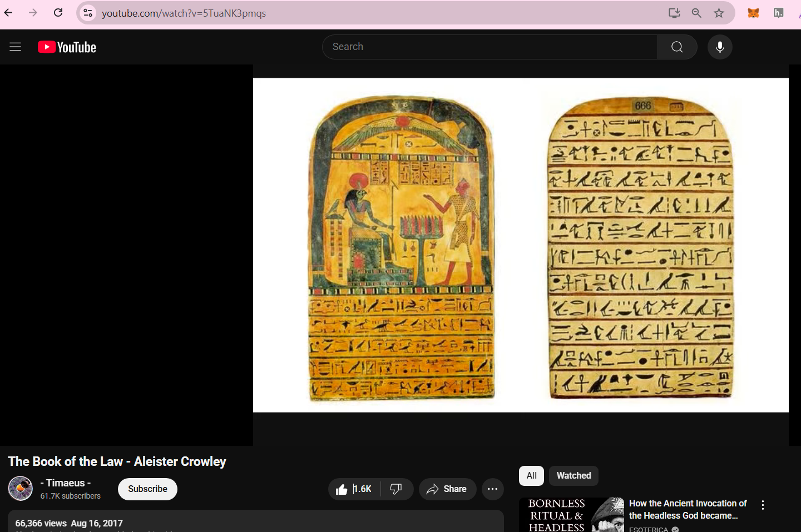Install app icon in address bar
The image size is (801, 532).
(x=674, y=13)
